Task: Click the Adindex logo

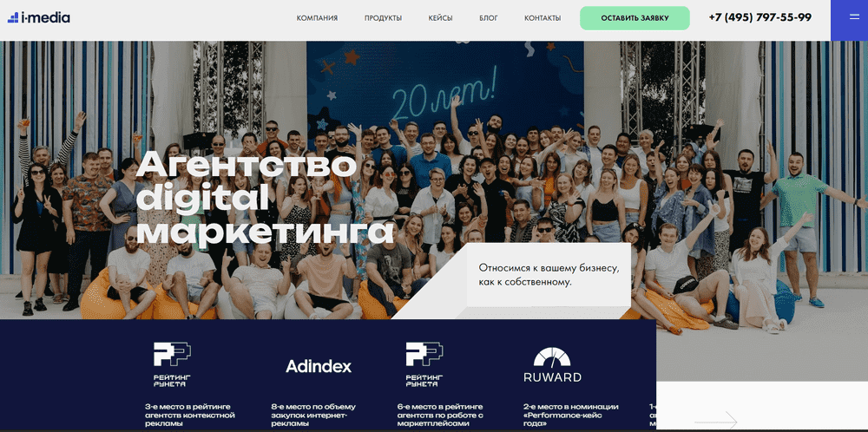Action: click(319, 366)
